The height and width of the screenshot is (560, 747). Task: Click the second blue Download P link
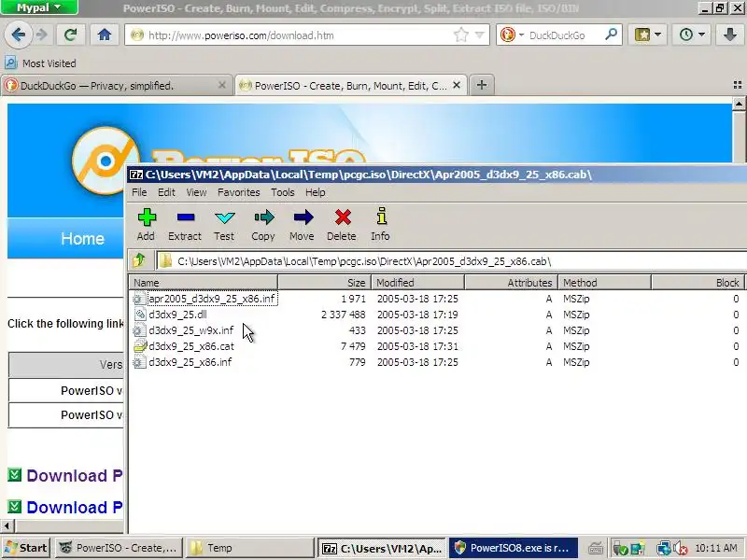point(75,508)
